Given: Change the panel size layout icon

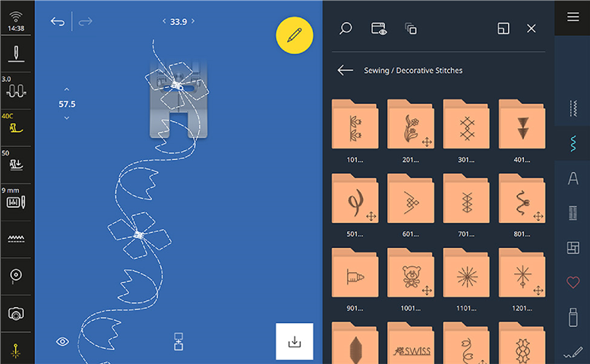Looking at the screenshot, I should 503,29.
